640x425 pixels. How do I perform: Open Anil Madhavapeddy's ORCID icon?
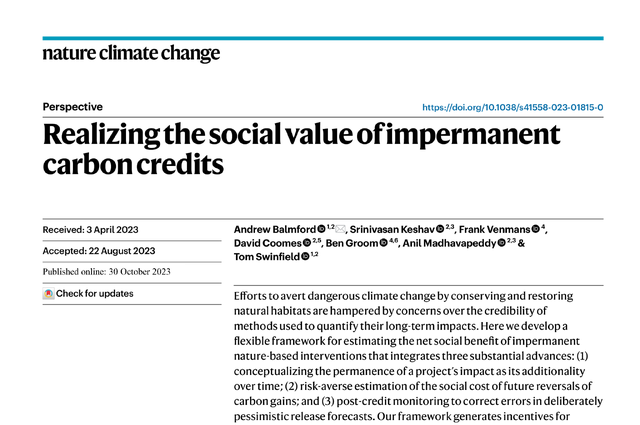[502, 243]
